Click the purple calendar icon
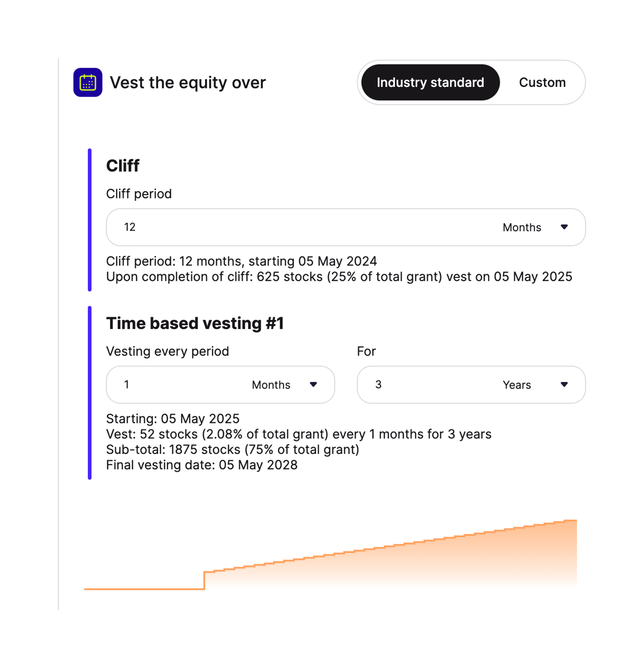This screenshot has height=668, width=644. tap(87, 82)
